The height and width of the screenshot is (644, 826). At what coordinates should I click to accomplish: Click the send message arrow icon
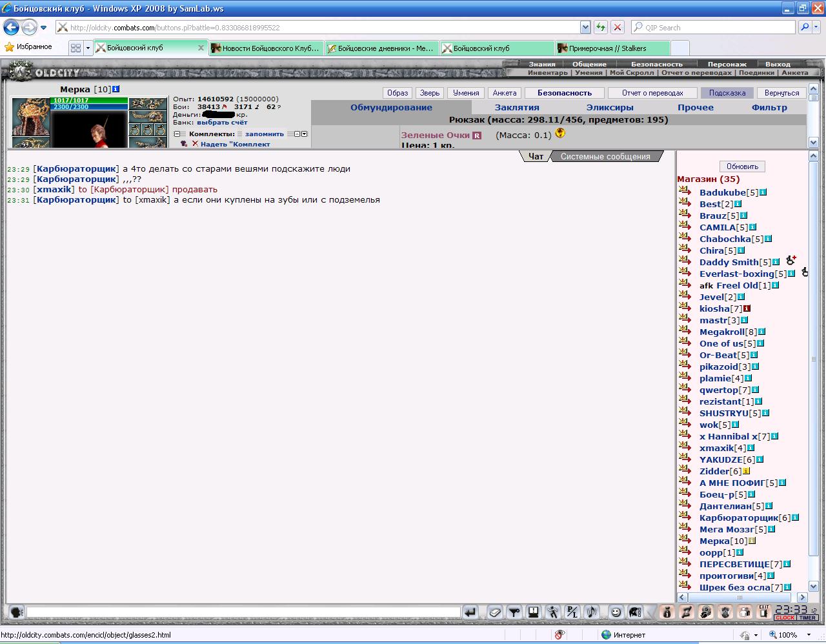[x=470, y=612]
